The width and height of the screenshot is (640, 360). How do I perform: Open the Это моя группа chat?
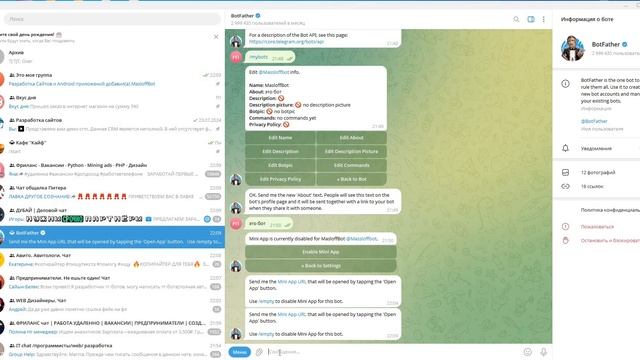click(112, 79)
